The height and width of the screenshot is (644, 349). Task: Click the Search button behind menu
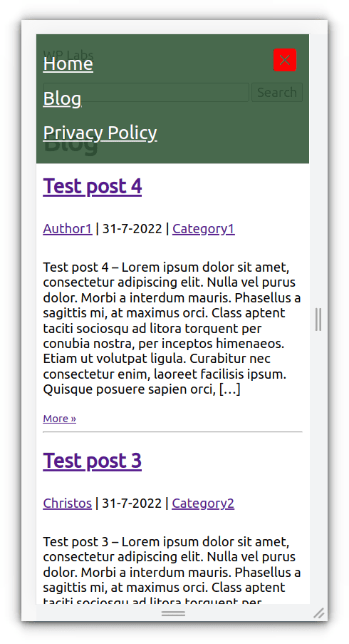click(277, 93)
